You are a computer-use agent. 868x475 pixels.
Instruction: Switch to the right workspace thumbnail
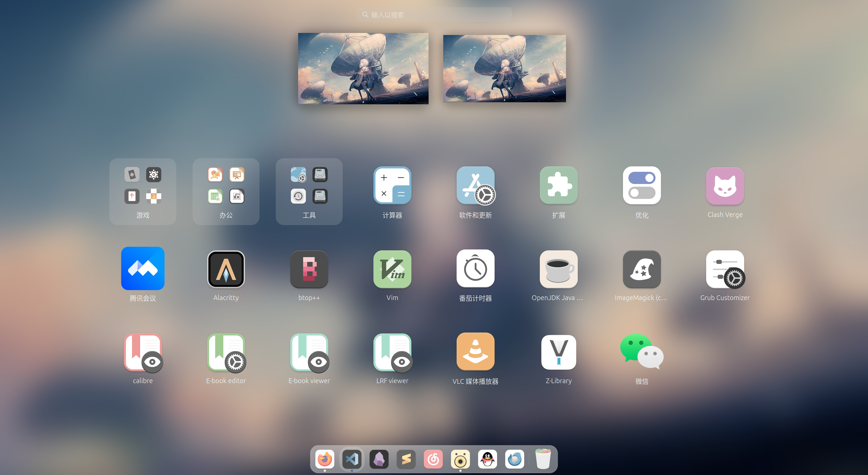[x=505, y=68]
